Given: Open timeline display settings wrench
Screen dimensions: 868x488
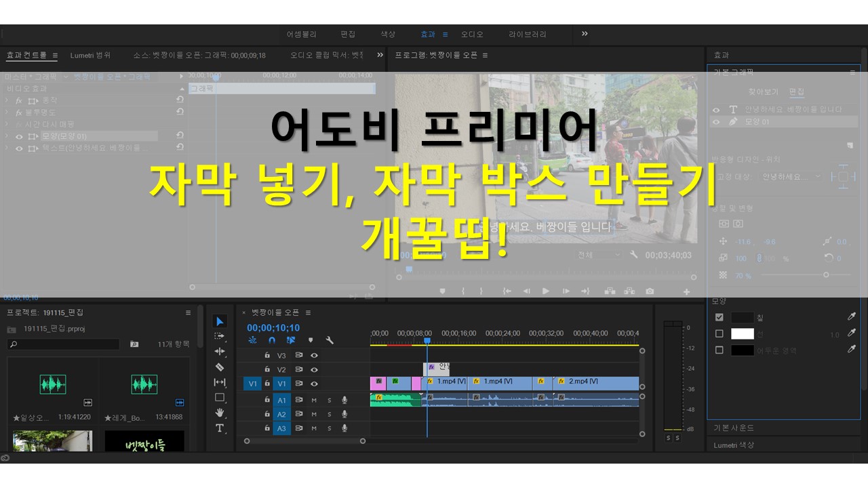Looking at the screenshot, I should 330,340.
